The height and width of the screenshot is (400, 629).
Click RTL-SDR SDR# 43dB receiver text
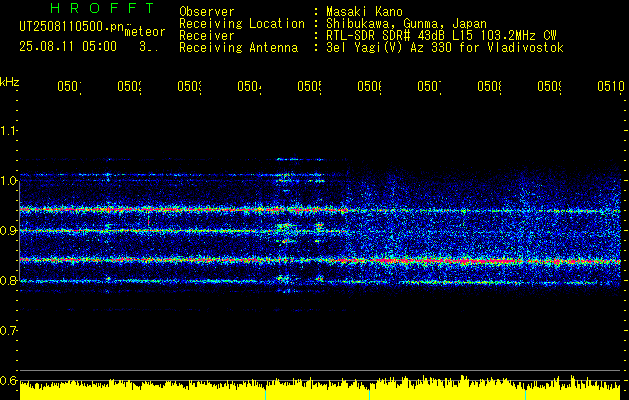[441, 36]
